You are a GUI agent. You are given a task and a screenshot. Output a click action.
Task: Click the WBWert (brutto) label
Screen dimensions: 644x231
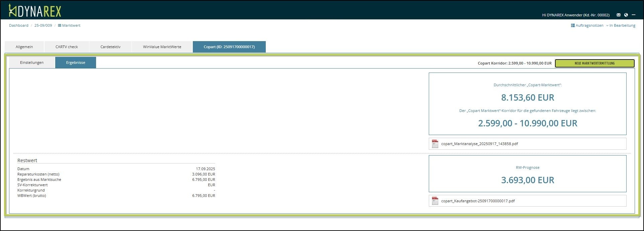point(32,196)
